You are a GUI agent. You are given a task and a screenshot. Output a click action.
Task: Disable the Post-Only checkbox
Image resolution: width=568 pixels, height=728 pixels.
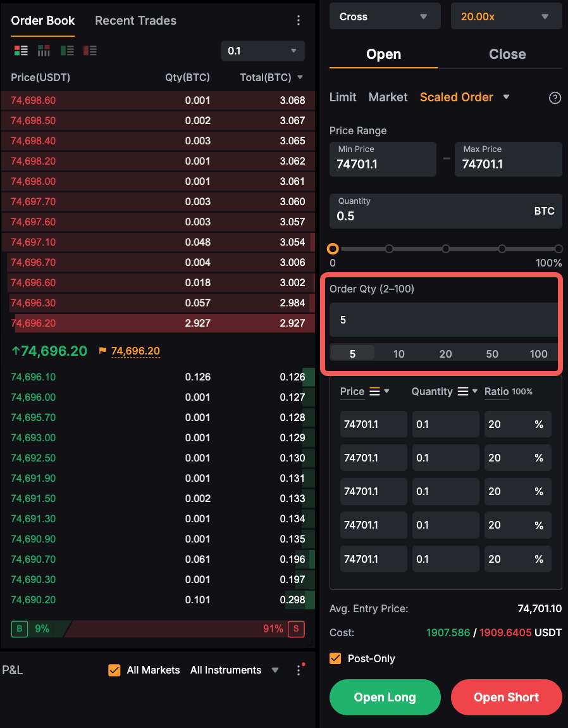coord(336,658)
